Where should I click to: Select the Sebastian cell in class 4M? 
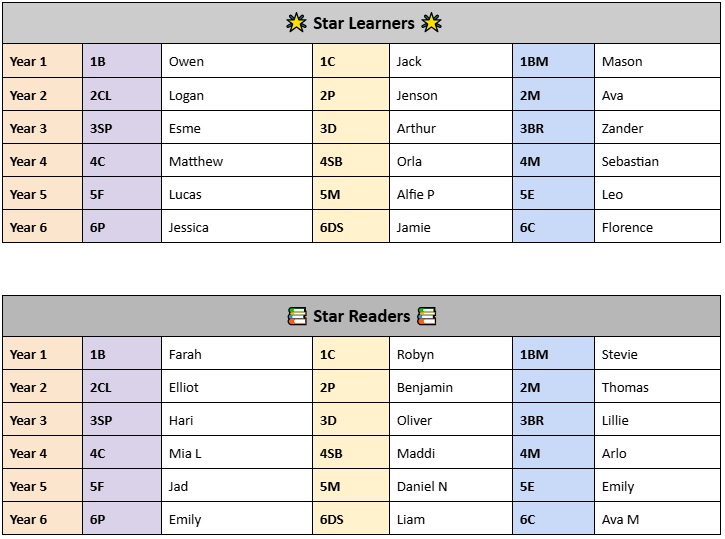[657, 161]
